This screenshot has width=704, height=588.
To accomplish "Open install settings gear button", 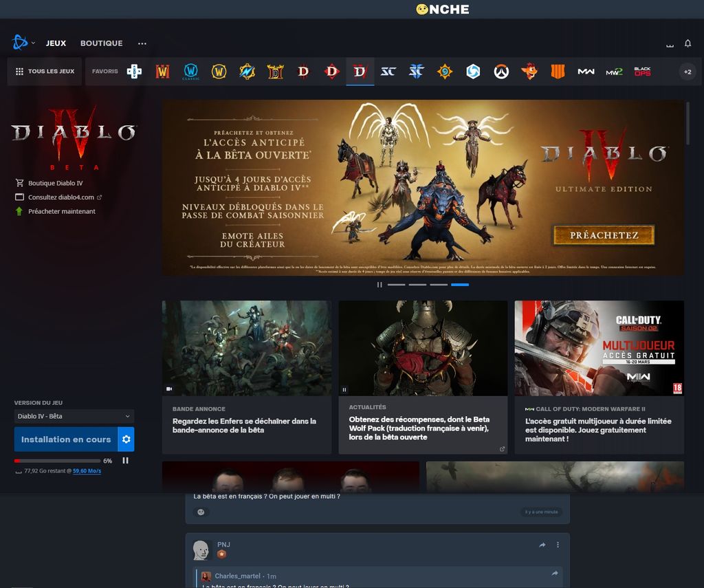I will 126,439.
